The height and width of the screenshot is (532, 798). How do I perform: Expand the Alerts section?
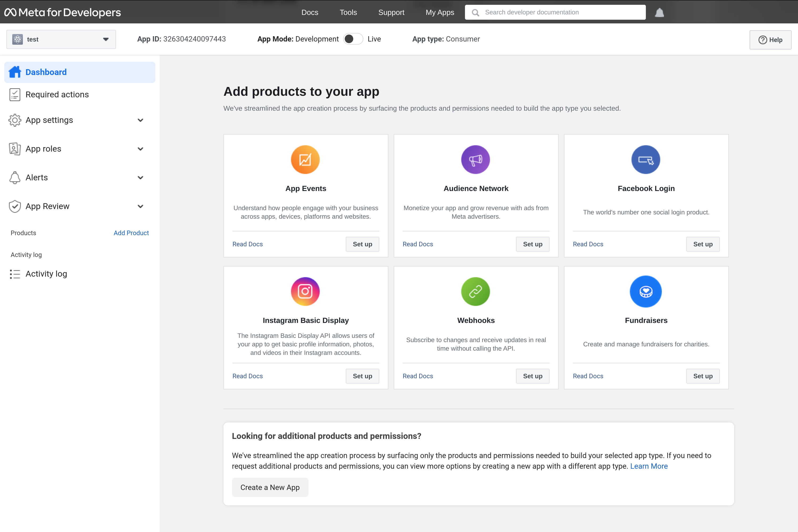coord(140,177)
